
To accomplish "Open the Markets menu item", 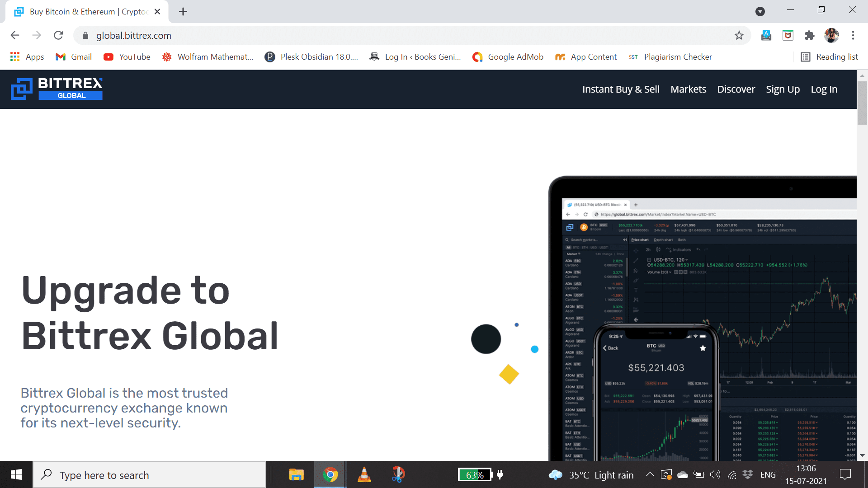I will [x=688, y=89].
